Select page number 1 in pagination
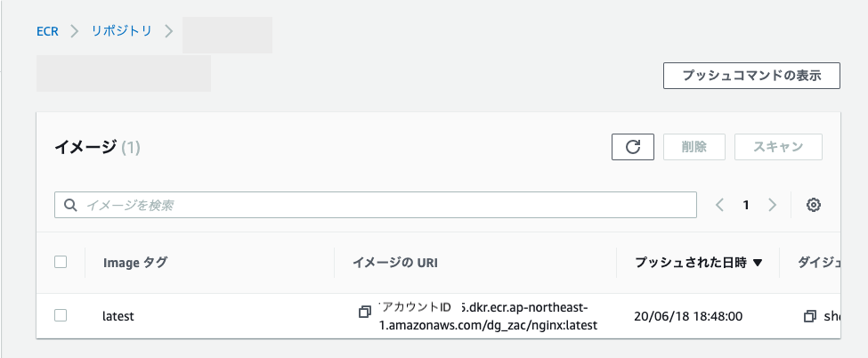The image size is (868, 358). tap(746, 205)
